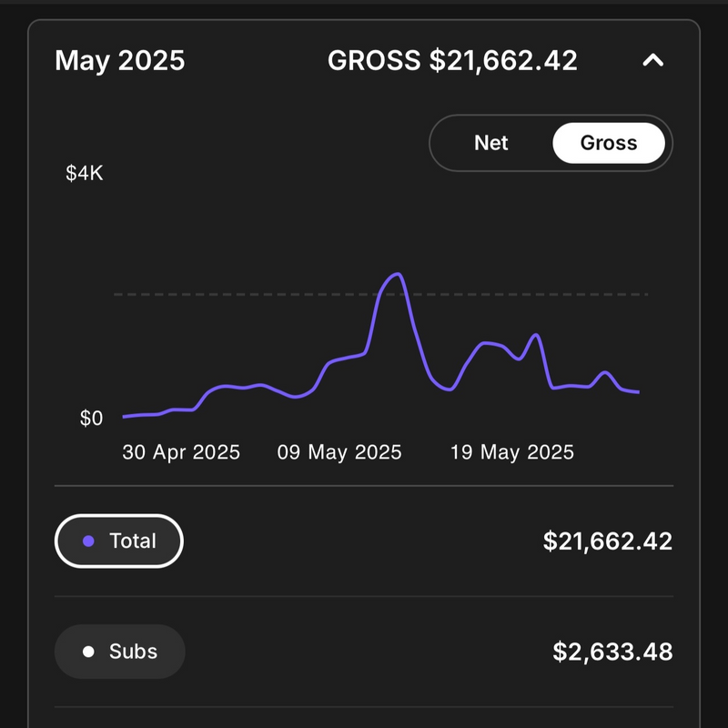This screenshot has height=728, width=728.
Task: Click the white dot in Subs pill
Action: point(88,652)
